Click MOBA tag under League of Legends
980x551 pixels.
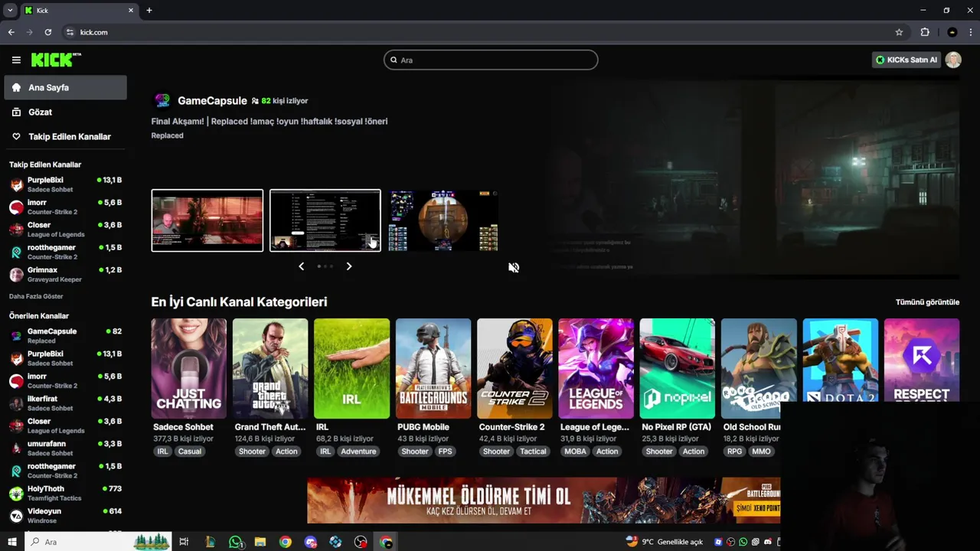point(575,452)
